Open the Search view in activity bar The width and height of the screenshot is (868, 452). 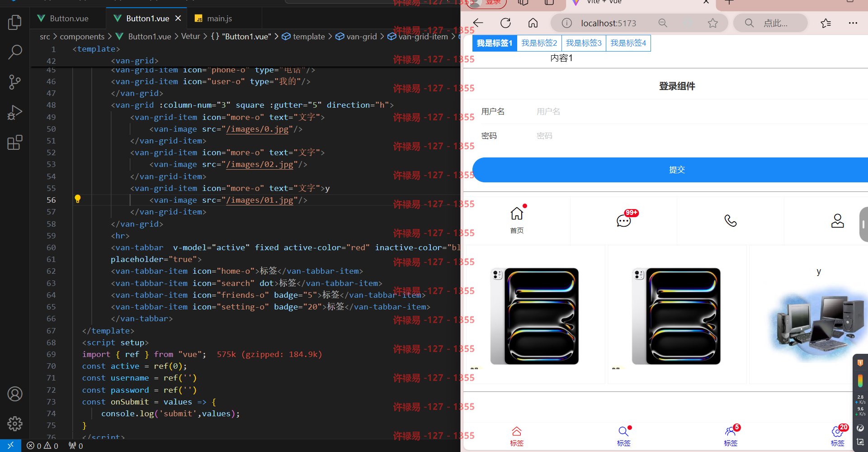15,52
